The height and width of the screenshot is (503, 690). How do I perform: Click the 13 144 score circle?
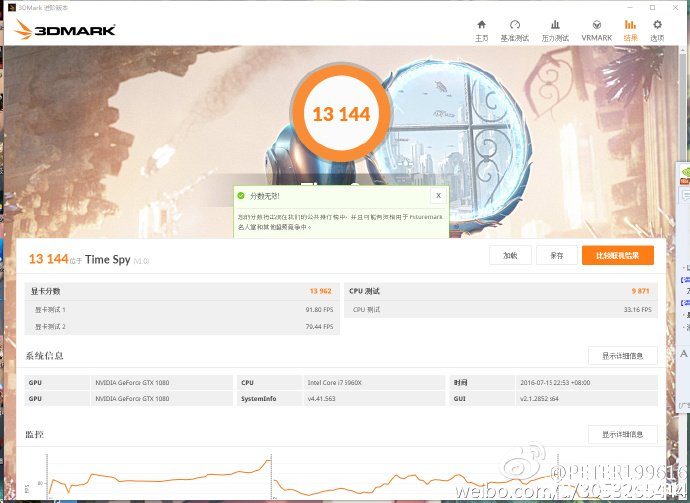(x=341, y=113)
